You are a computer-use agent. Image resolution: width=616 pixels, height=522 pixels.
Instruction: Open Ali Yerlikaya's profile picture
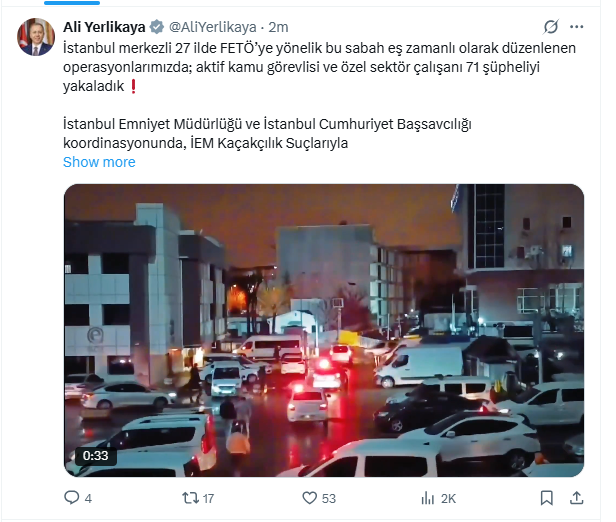36,37
